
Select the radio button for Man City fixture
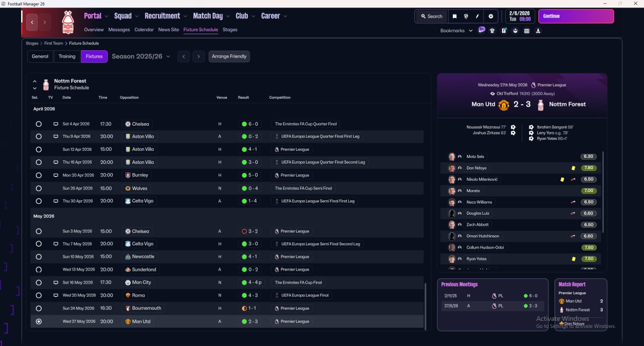[39, 283]
